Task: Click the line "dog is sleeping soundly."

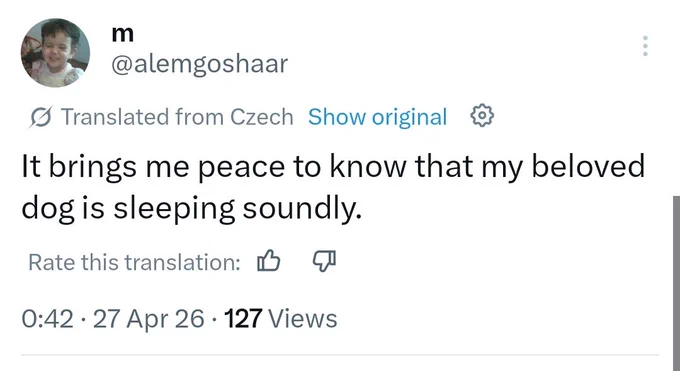Action: pyautogui.click(x=191, y=209)
